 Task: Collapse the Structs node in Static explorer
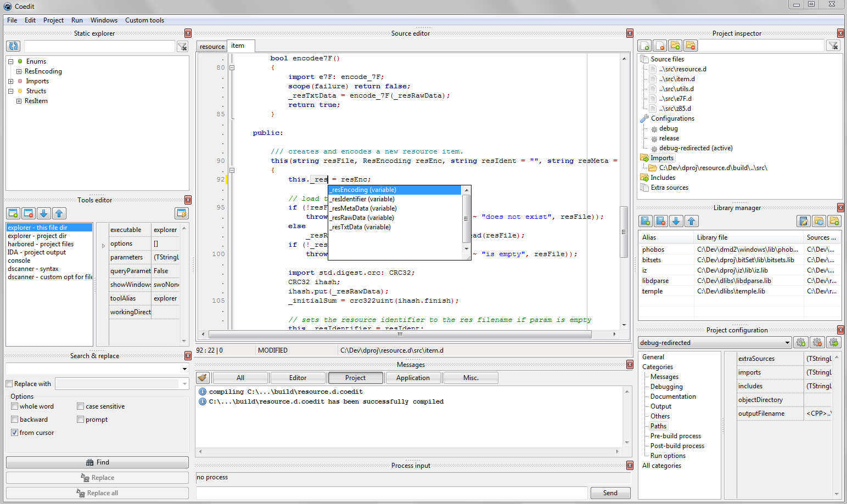coord(10,90)
